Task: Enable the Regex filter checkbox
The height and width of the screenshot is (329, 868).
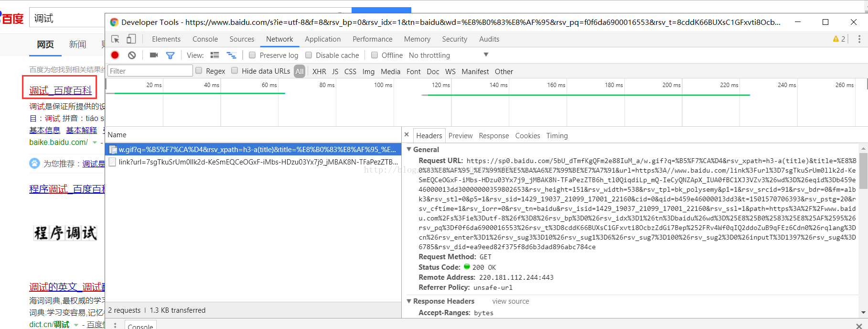Action: 199,71
